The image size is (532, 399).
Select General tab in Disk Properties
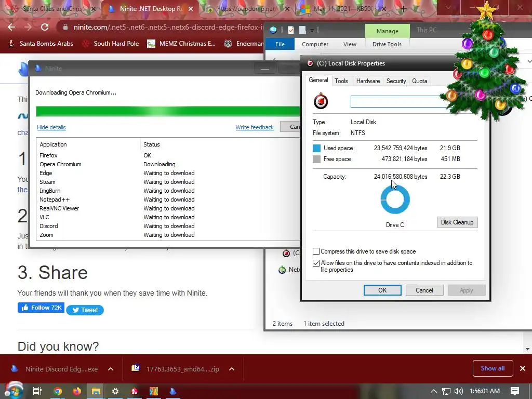pos(318,80)
